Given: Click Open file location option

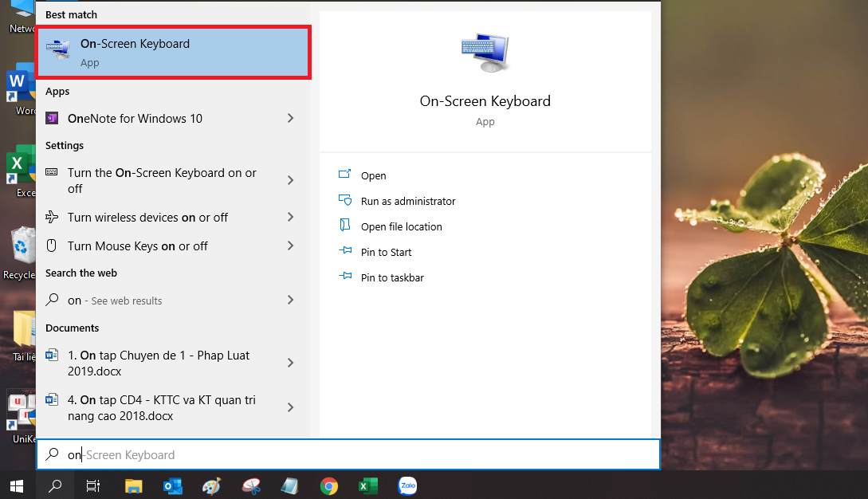Looking at the screenshot, I should [x=401, y=226].
